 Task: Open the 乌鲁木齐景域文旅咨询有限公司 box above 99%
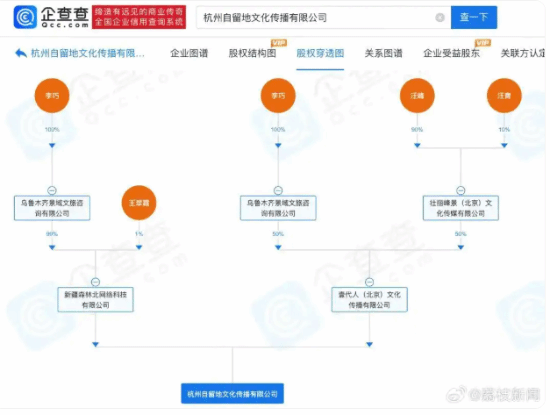[52, 208]
